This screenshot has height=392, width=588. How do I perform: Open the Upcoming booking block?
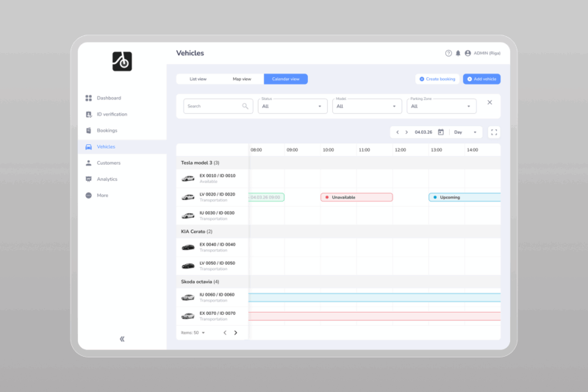pyautogui.click(x=465, y=197)
